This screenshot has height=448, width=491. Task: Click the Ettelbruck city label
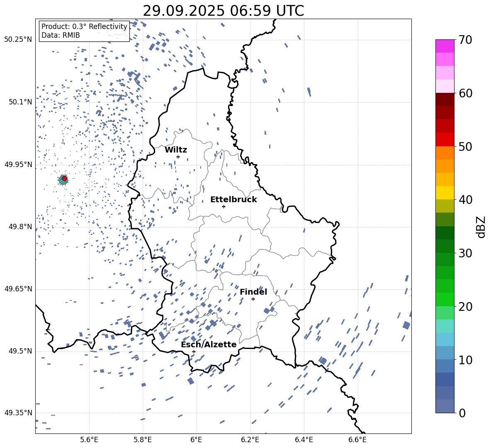pos(233,200)
